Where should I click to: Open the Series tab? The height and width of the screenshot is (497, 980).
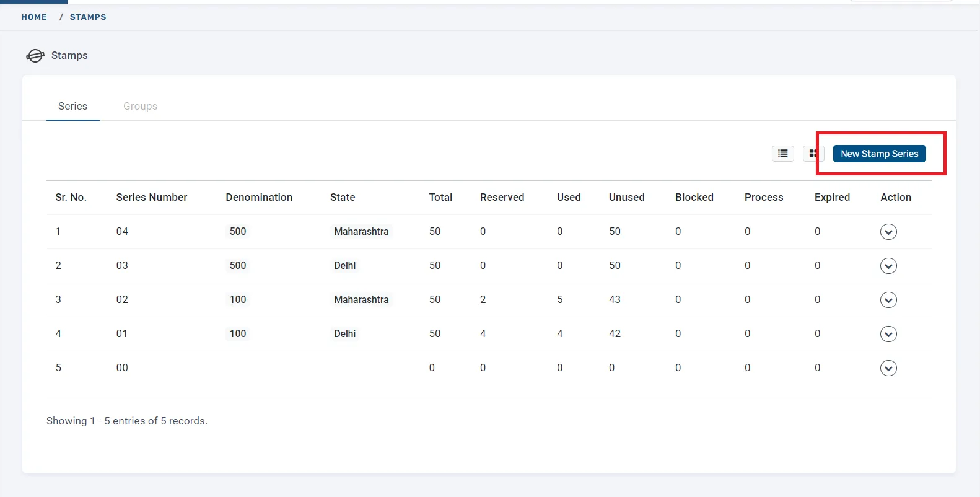(72, 107)
